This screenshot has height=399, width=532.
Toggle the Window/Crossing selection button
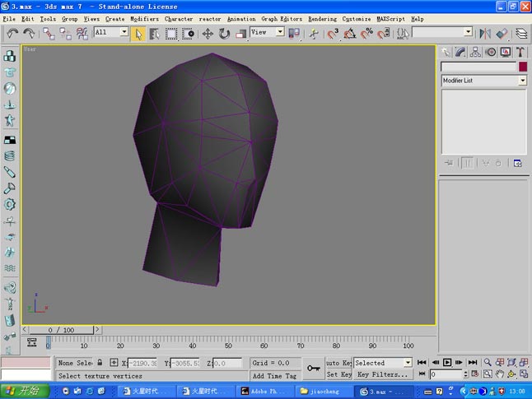point(188,34)
